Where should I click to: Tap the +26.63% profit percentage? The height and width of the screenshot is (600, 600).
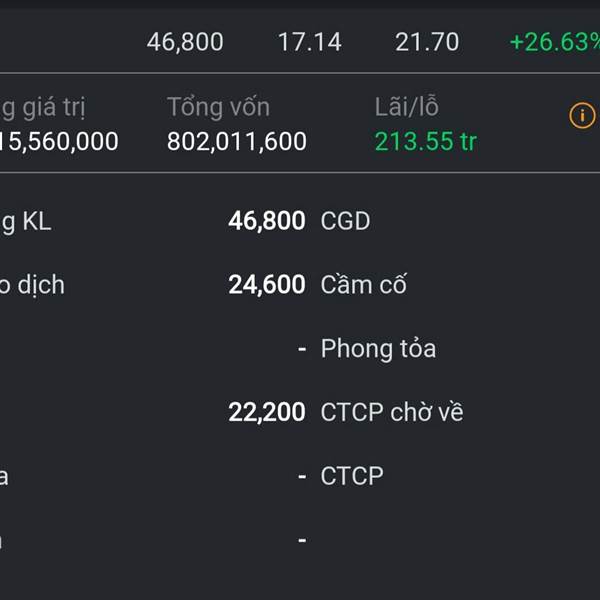(x=555, y=42)
